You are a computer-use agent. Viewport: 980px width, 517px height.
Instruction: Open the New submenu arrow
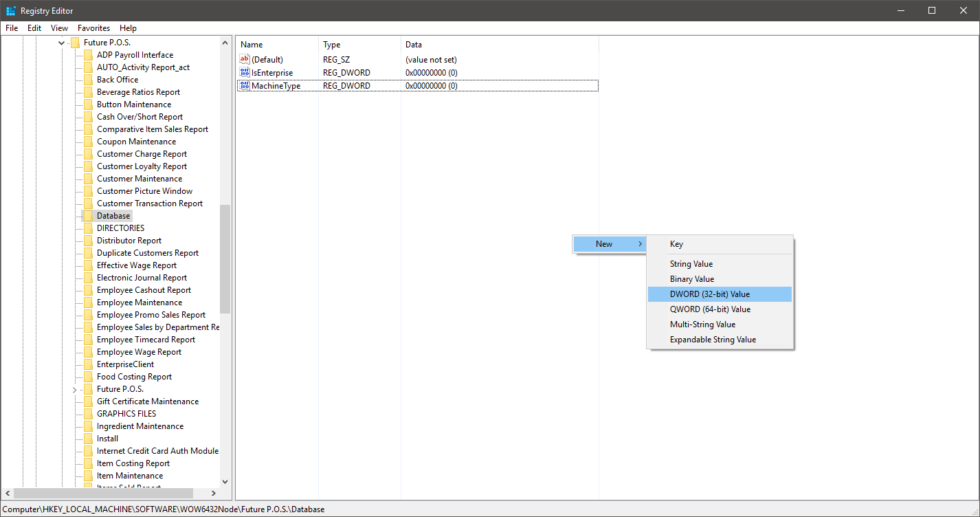pyautogui.click(x=641, y=244)
